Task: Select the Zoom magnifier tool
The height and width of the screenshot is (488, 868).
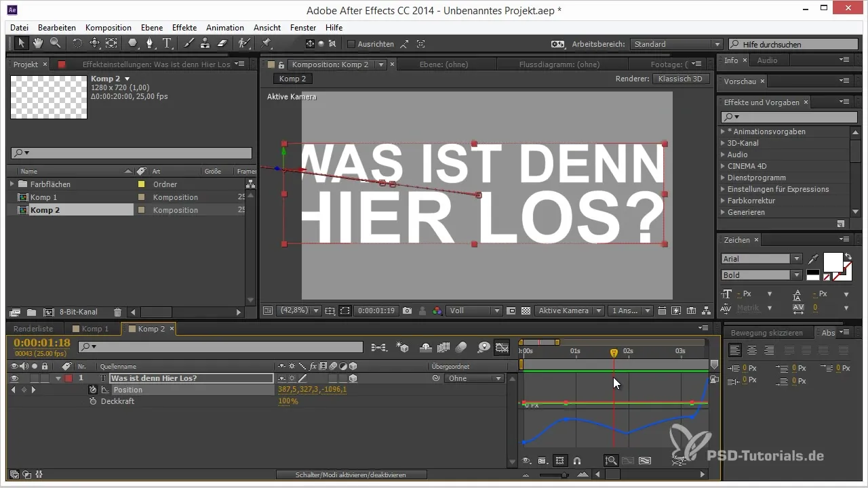Action: 55,43
